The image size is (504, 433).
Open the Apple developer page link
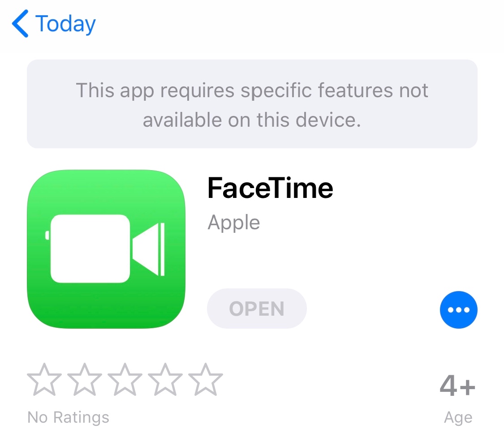coord(234,223)
